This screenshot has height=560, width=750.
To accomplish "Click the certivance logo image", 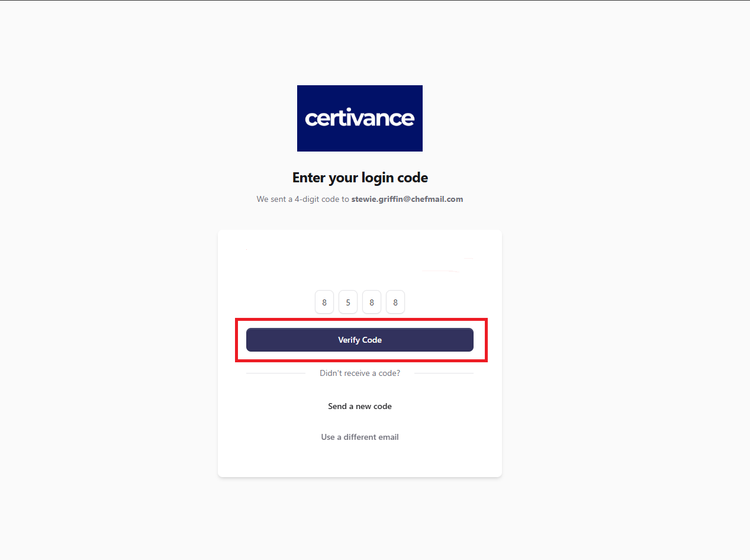I will point(360,118).
